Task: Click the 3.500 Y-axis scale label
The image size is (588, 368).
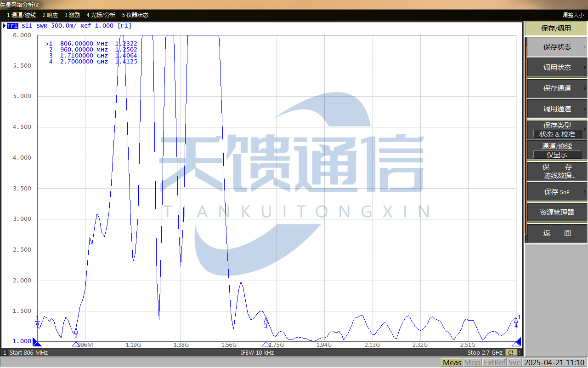Action: pyautogui.click(x=23, y=188)
